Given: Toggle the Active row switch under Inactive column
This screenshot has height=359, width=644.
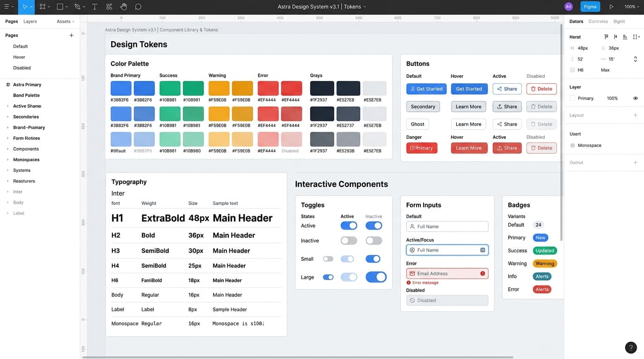Looking at the screenshot, I should [373, 226].
